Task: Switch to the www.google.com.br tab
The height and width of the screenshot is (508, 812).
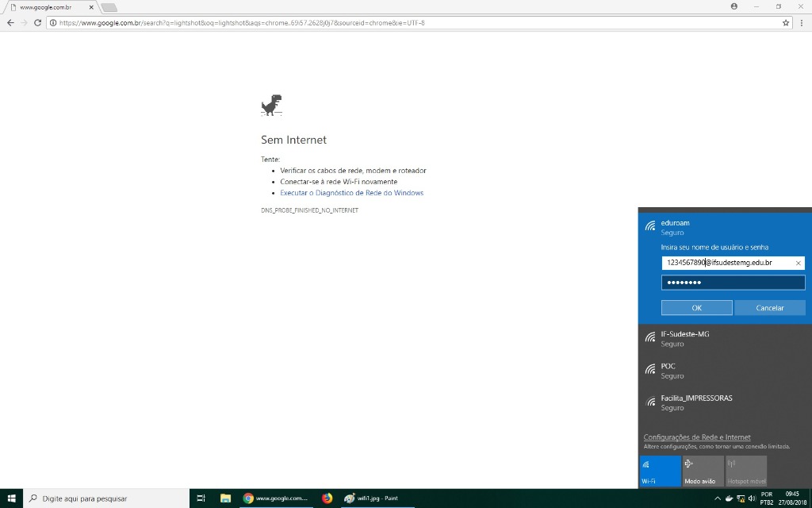Action: pos(48,7)
